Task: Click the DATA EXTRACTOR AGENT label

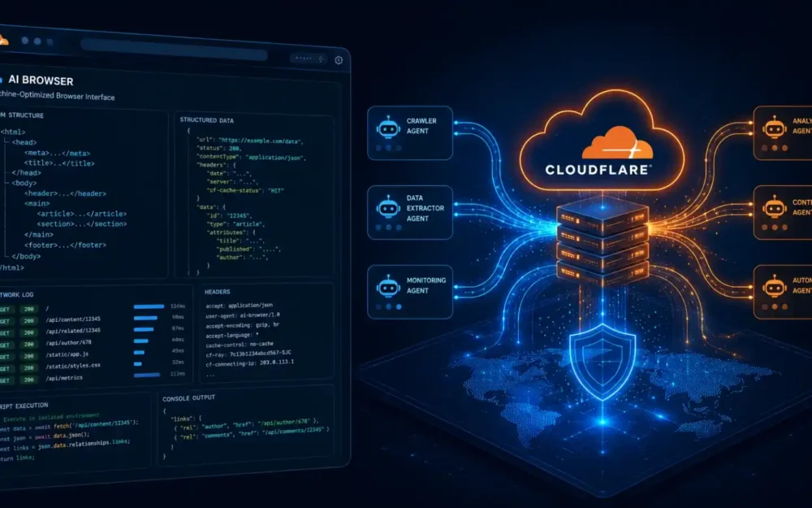Action: tap(425, 208)
